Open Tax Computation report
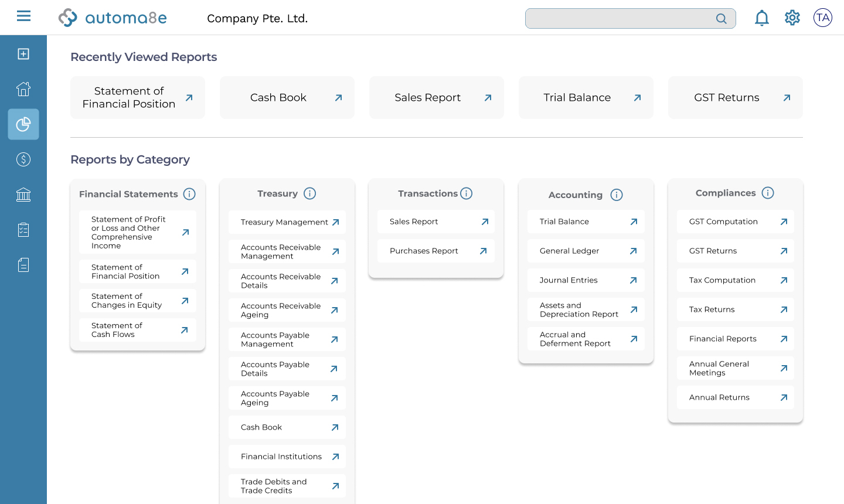The image size is (844, 504). [736, 280]
